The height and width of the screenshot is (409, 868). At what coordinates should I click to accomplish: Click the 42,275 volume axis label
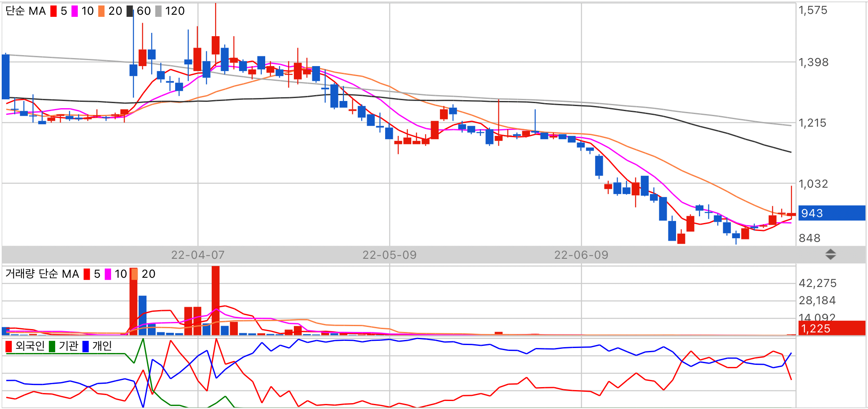(817, 283)
